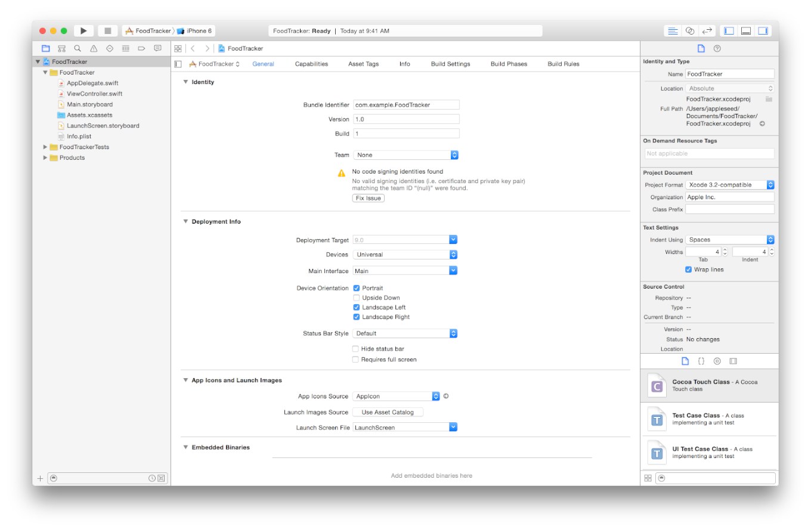Enable Upside Down orientation
The height and width of the screenshot is (532, 811).
pyautogui.click(x=357, y=298)
